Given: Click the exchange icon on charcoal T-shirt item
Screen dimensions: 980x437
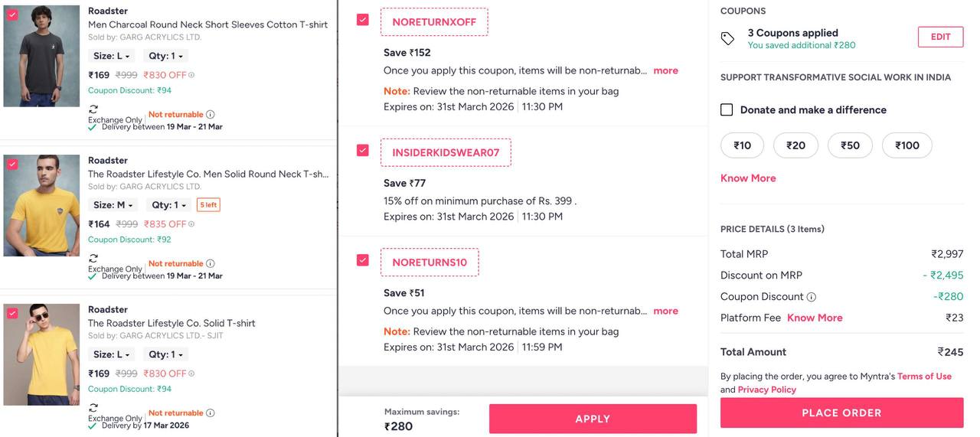Looking at the screenshot, I should 93,109.
